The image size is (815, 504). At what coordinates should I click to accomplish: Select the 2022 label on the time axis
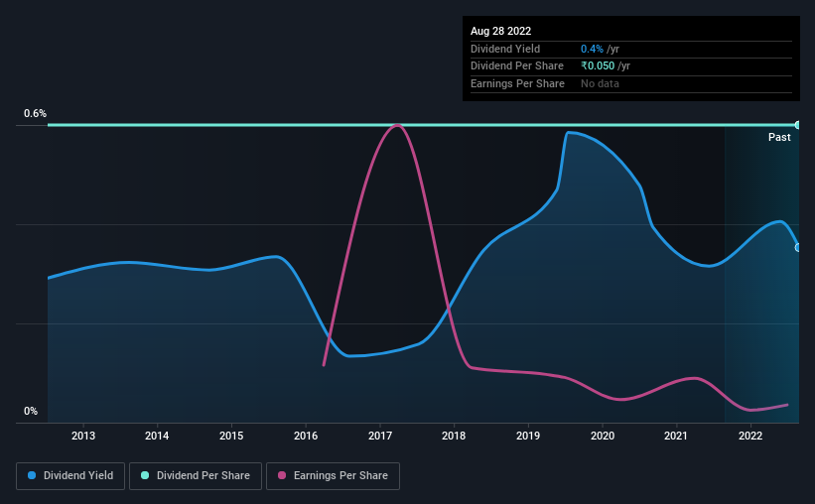[750, 436]
